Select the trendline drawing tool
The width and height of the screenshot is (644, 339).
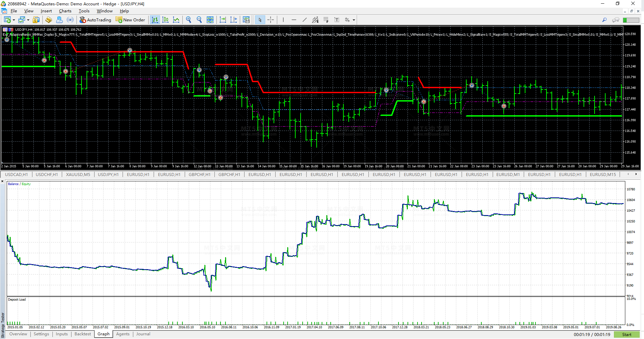click(305, 20)
